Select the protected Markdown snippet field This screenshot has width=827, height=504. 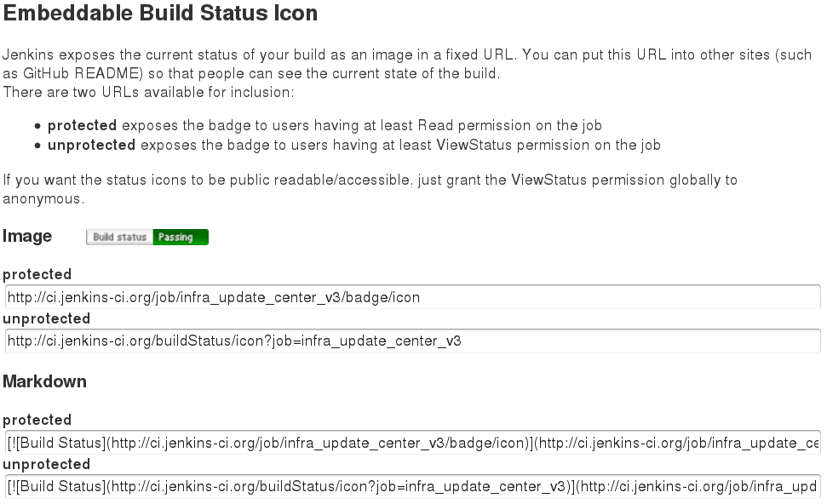coord(412,444)
